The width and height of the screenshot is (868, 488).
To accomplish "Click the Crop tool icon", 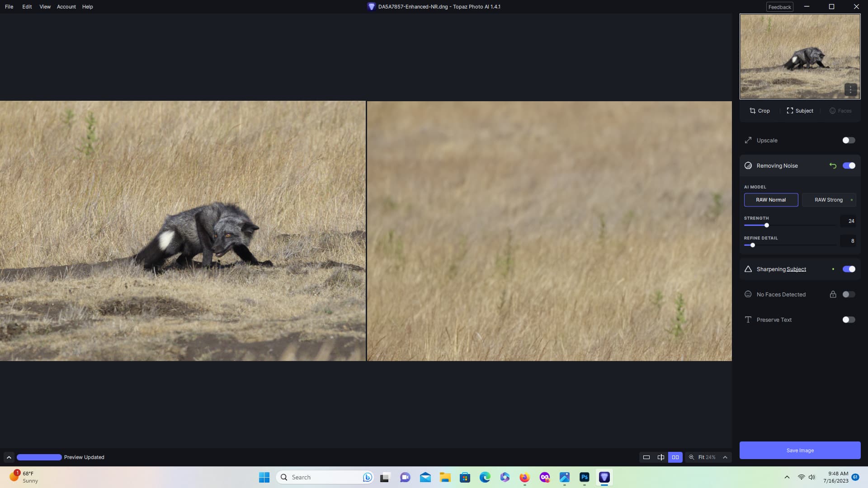I will 753,111.
